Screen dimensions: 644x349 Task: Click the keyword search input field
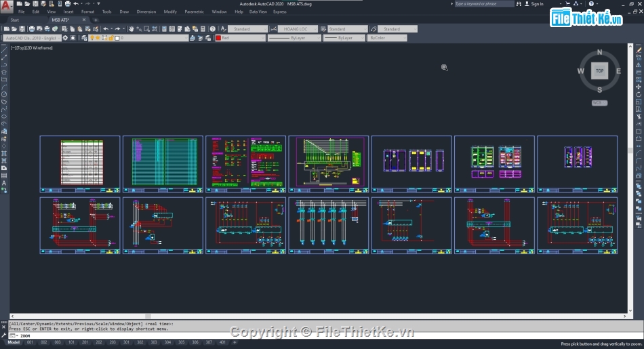(484, 3)
